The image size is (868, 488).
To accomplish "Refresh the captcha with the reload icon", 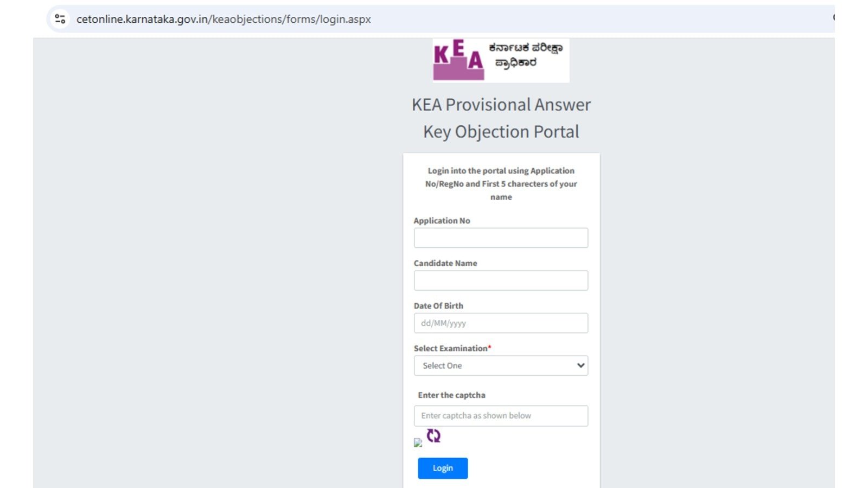I will (433, 435).
